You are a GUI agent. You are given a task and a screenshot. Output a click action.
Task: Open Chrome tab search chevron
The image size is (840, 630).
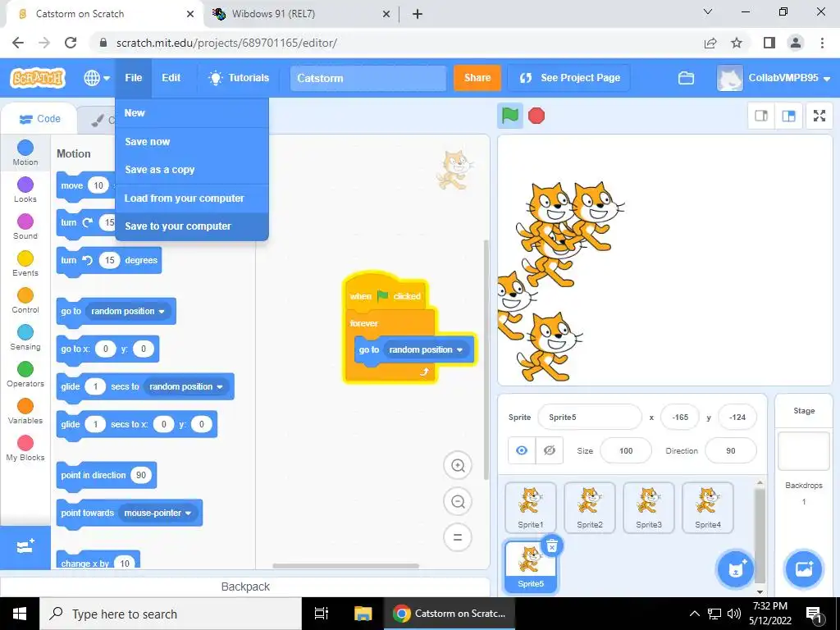(x=708, y=12)
